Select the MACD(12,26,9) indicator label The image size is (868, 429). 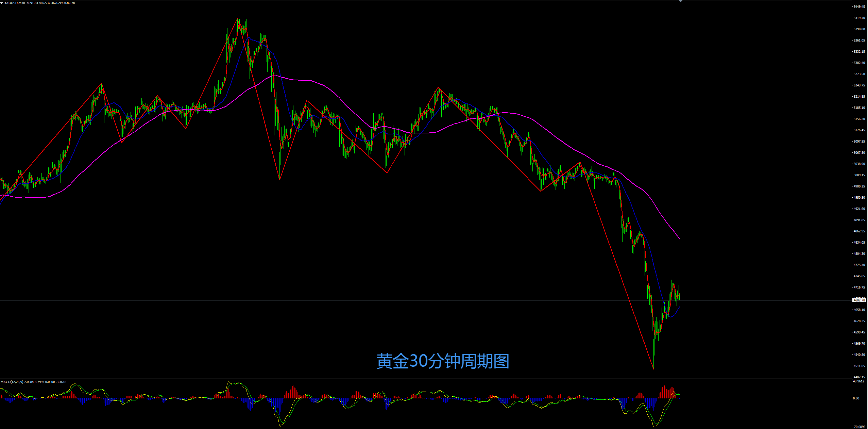point(12,382)
